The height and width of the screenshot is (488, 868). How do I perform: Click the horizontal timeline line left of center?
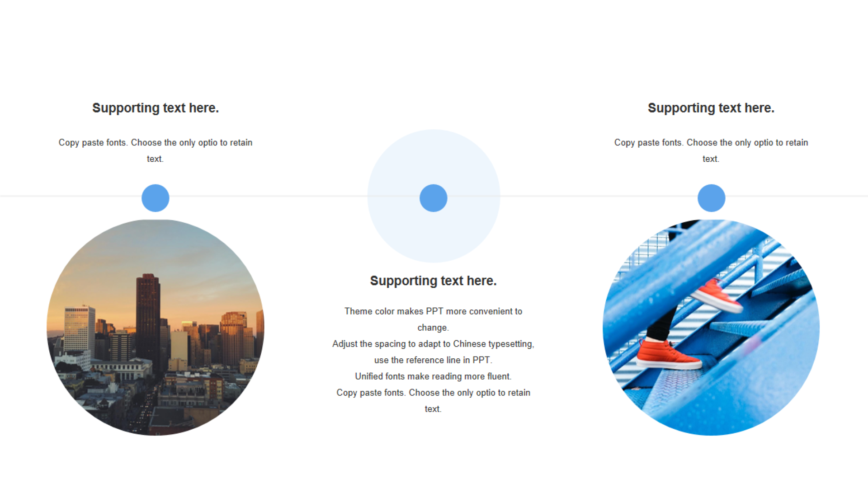(x=271, y=196)
